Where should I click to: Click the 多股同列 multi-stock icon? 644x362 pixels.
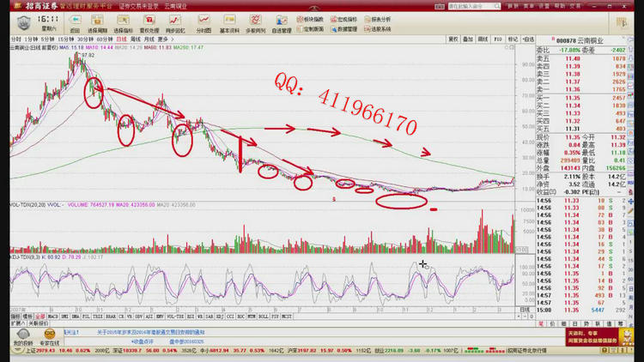[255, 20]
